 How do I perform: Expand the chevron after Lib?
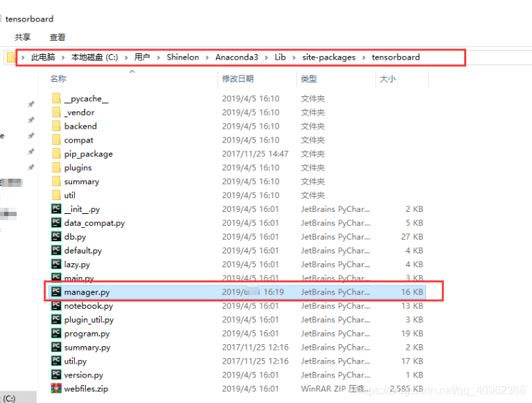[x=294, y=57]
